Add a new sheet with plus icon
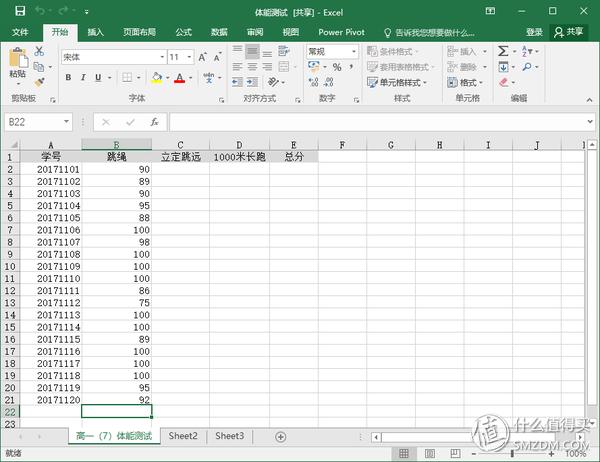The image size is (600, 462). [280, 437]
